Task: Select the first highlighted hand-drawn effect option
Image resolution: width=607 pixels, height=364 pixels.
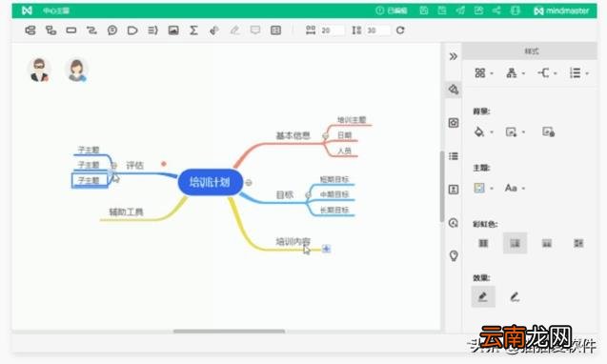Action: coord(483,296)
